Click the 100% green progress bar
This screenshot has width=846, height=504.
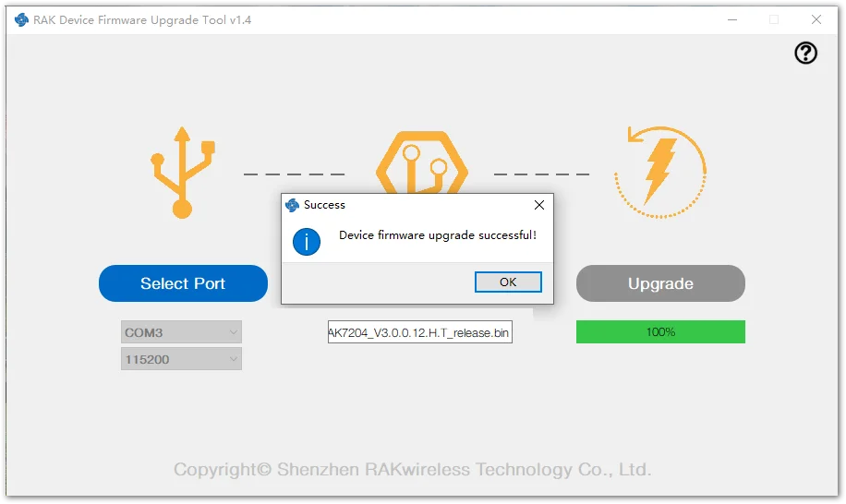coord(660,331)
